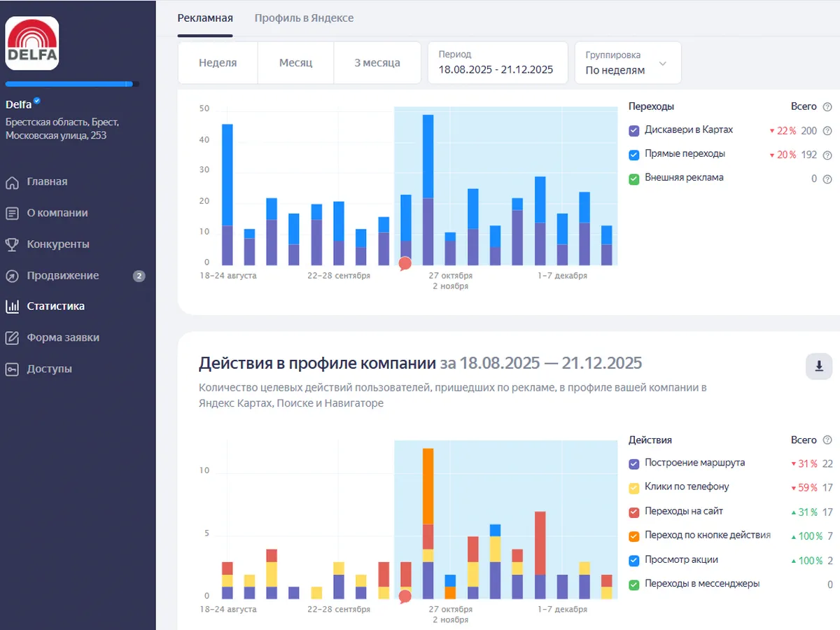
Task: Click the verified badge next to Delfa
Action: click(37, 101)
